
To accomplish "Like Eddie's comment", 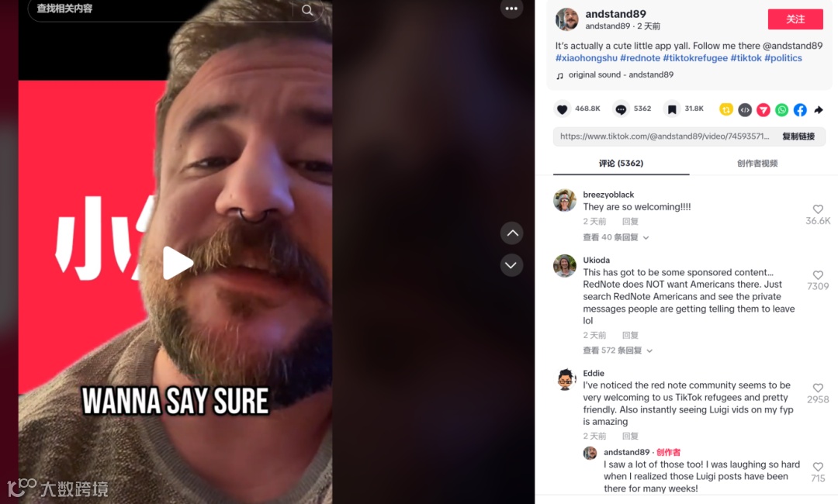I will (818, 388).
